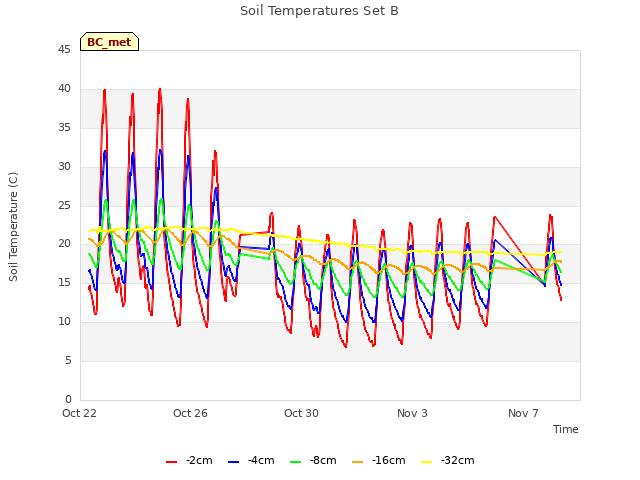This screenshot has height=480, width=640.
Task: Click the 20 y-axis tick label
Action: [x=64, y=244]
